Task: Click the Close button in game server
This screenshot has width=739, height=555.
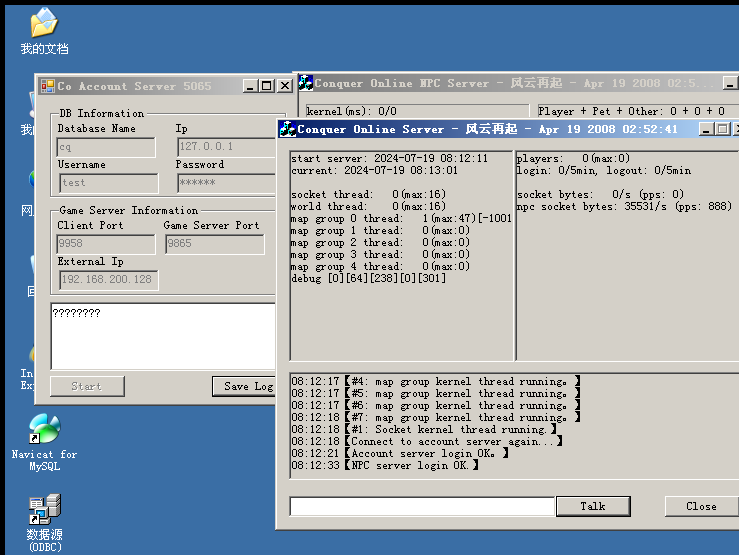Action: pyautogui.click(x=701, y=506)
